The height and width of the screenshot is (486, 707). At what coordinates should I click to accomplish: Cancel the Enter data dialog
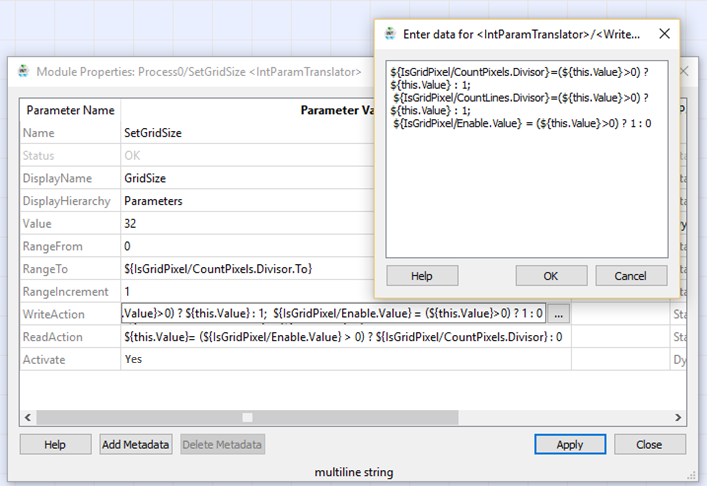point(631,275)
